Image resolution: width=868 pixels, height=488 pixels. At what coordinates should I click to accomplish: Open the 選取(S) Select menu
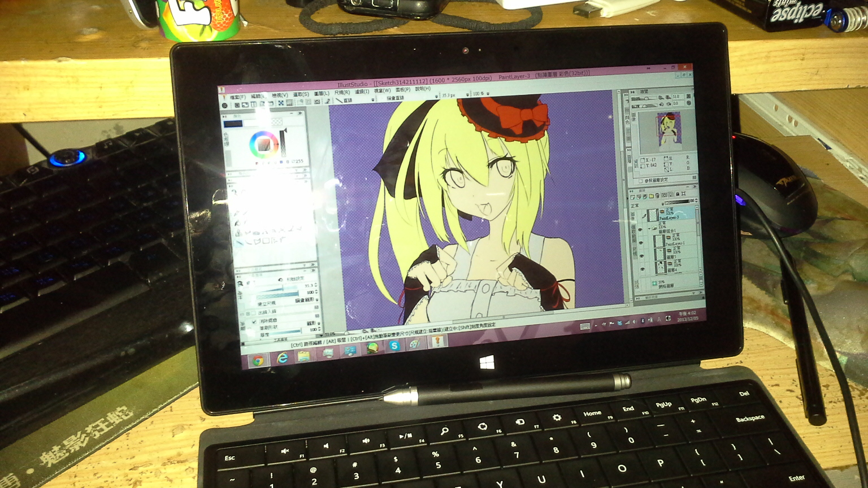[x=301, y=94]
